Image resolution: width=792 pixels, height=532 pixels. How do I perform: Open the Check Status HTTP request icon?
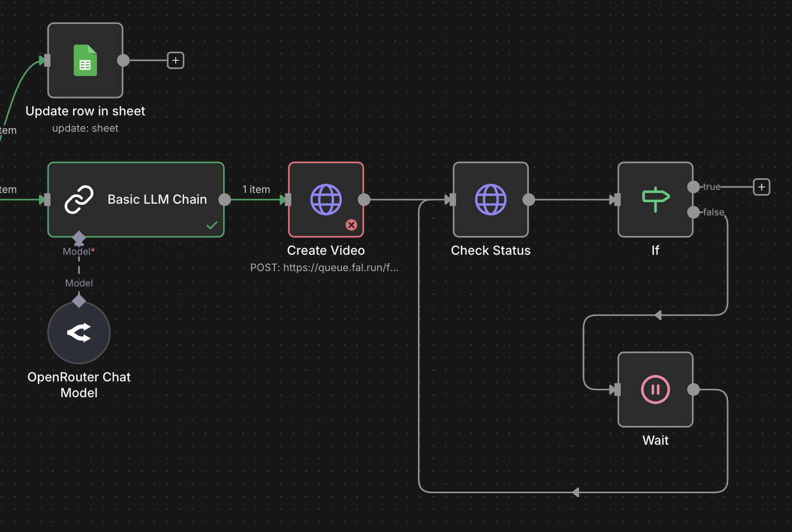pyautogui.click(x=491, y=200)
